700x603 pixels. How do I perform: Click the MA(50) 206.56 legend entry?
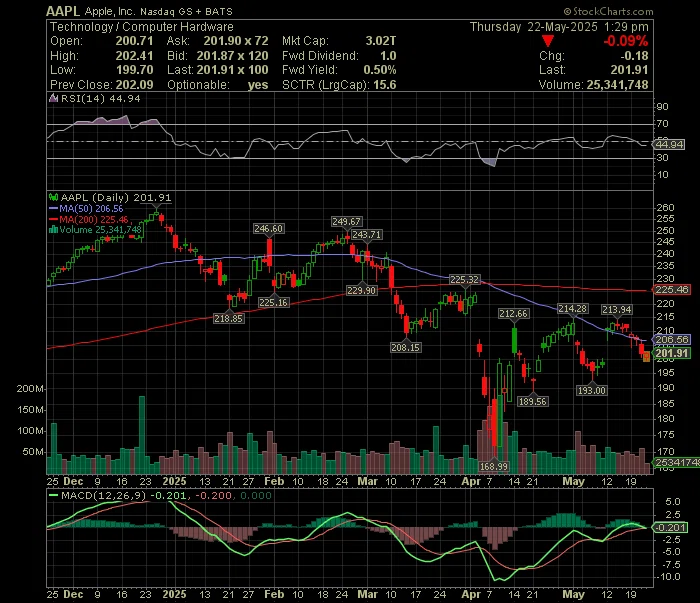[86, 208]
